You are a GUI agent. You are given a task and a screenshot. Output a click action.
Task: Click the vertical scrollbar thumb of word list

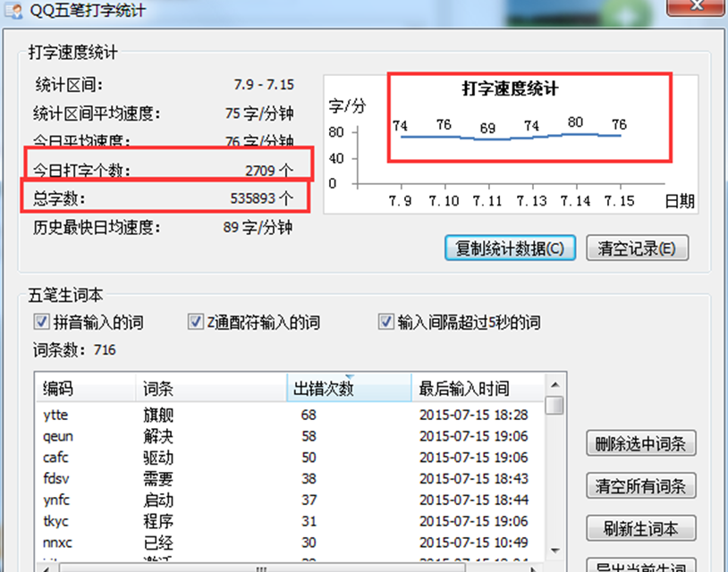coord(554,406)
